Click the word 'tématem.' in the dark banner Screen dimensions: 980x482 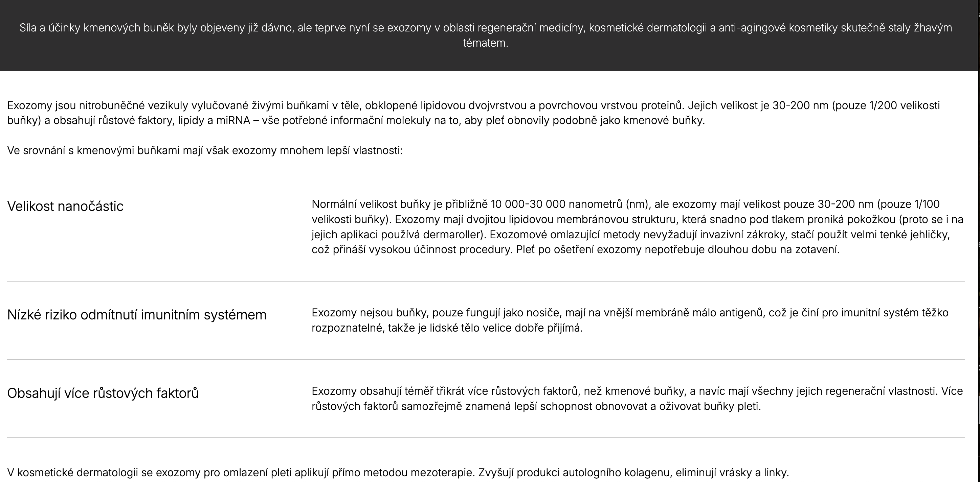(x=486, y=43)
